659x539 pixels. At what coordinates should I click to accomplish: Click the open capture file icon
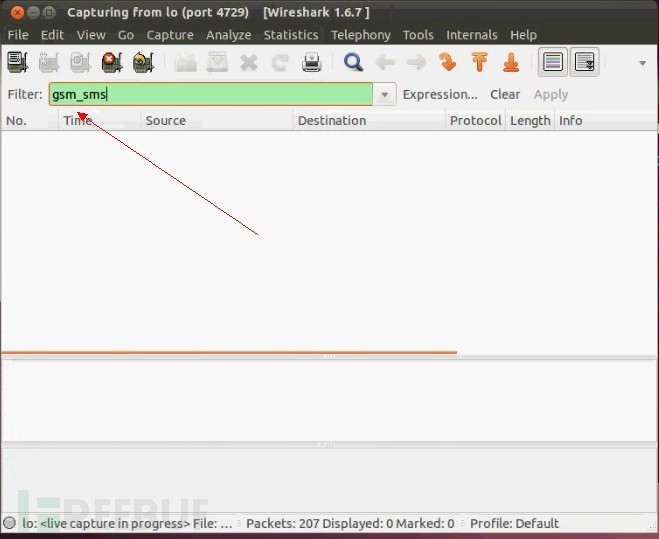click(185, 62)
